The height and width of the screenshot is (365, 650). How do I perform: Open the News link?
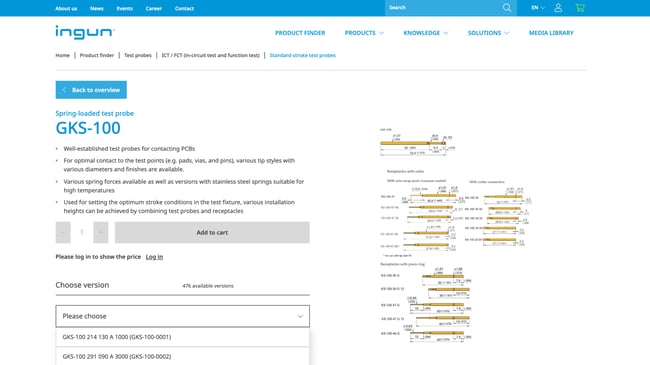(97, 8)
